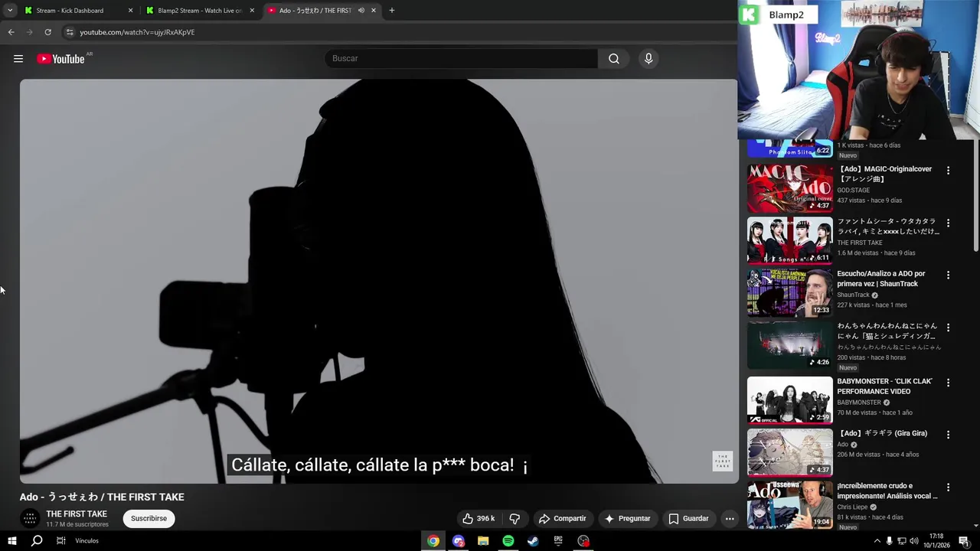Open a new browser tab

point(392,11)
